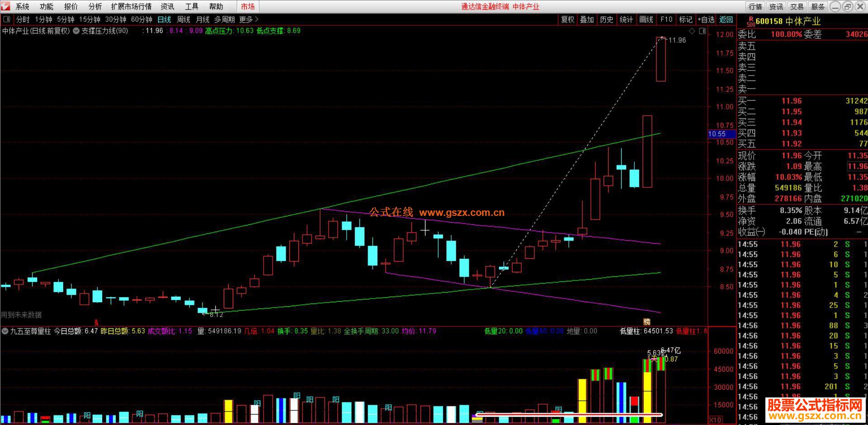Click the 委比 value 100.00%
The image size is (868, 425).
(787, 34)
